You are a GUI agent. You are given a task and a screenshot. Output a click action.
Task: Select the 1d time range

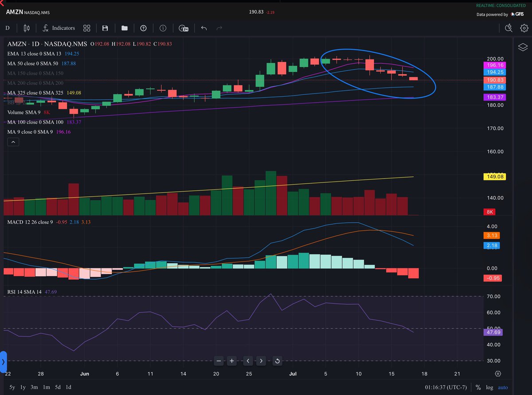pos(69,387)
